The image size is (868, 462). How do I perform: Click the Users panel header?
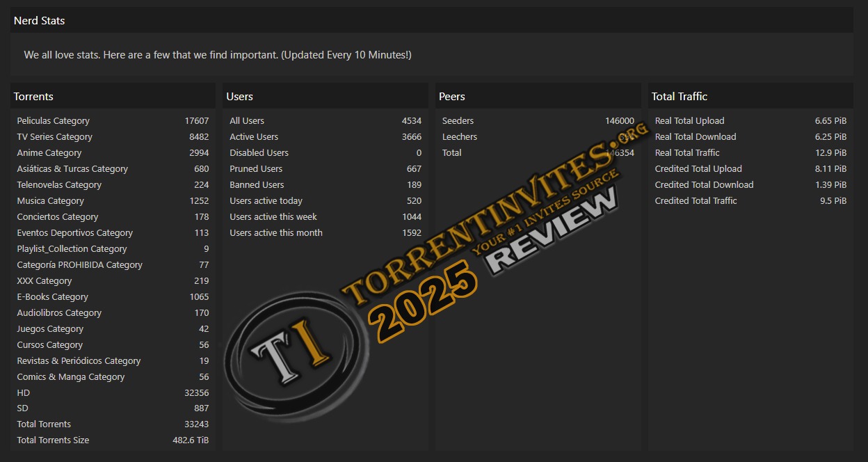tap(240, 97)
